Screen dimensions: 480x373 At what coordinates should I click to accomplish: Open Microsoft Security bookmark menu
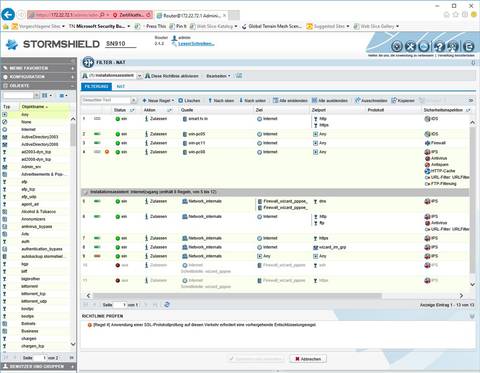[x=99, y=26]
